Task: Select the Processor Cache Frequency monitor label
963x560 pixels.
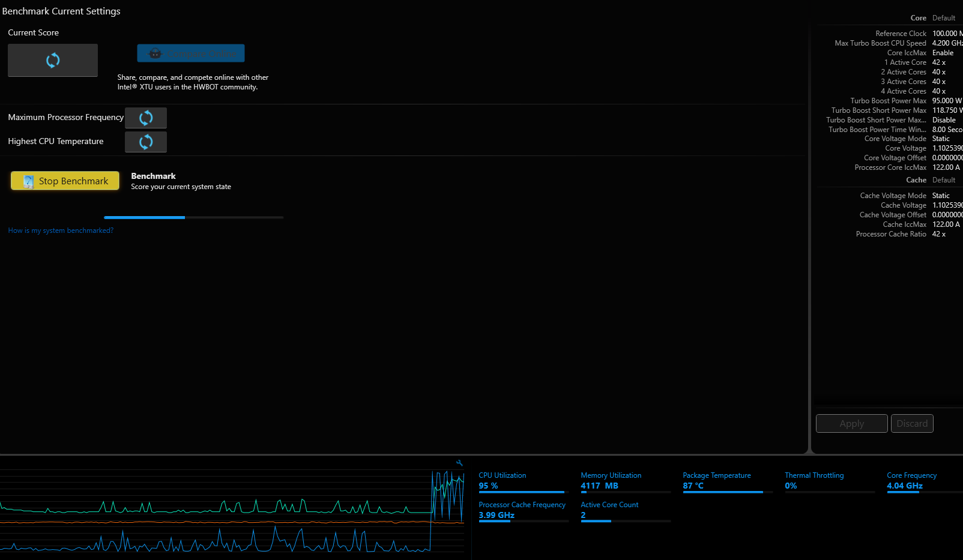Action: [522, 505]
